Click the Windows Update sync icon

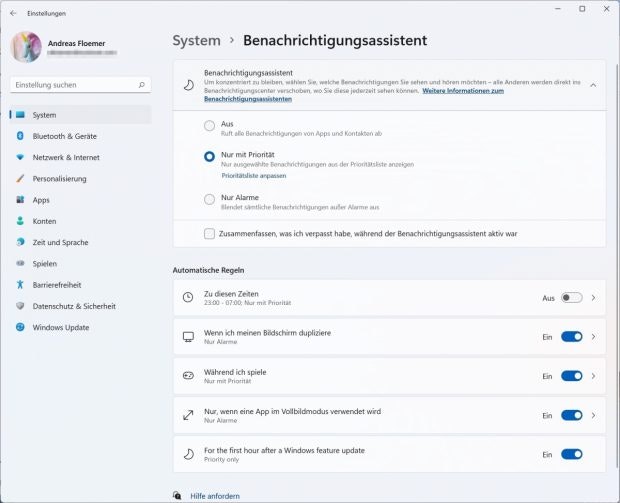(x=20, y=327)
